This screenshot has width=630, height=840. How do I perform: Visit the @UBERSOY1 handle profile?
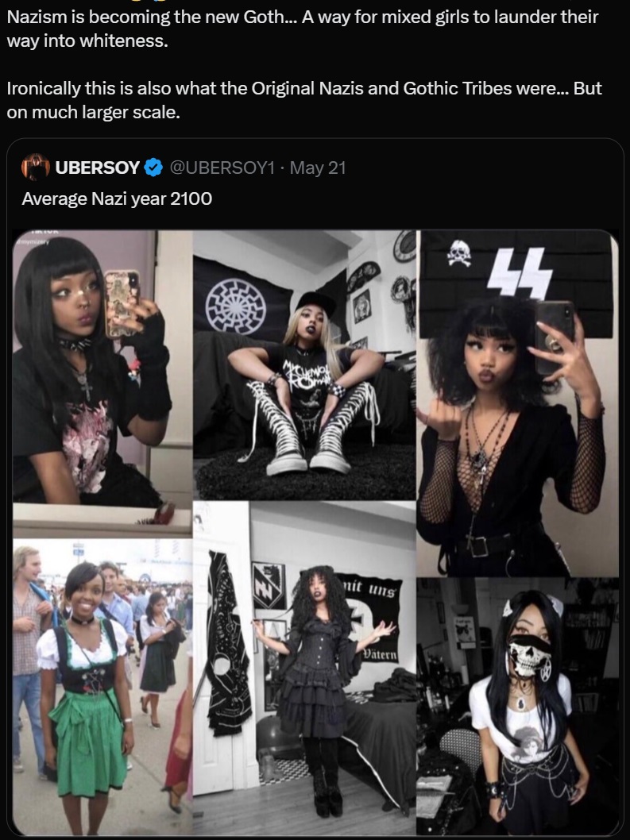[222, 168]
